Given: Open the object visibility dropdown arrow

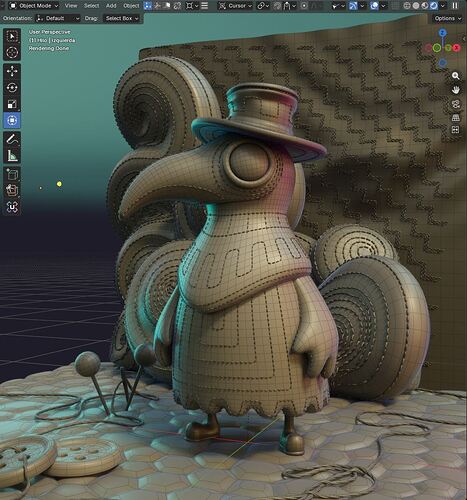Looking at the screenshot, I should (343, 6).
